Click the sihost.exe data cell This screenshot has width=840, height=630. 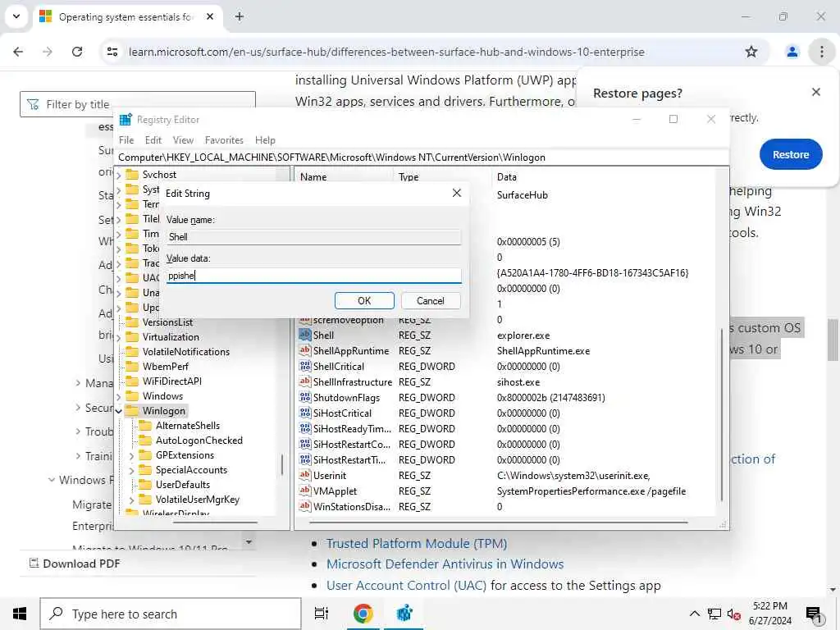point(518,382)
